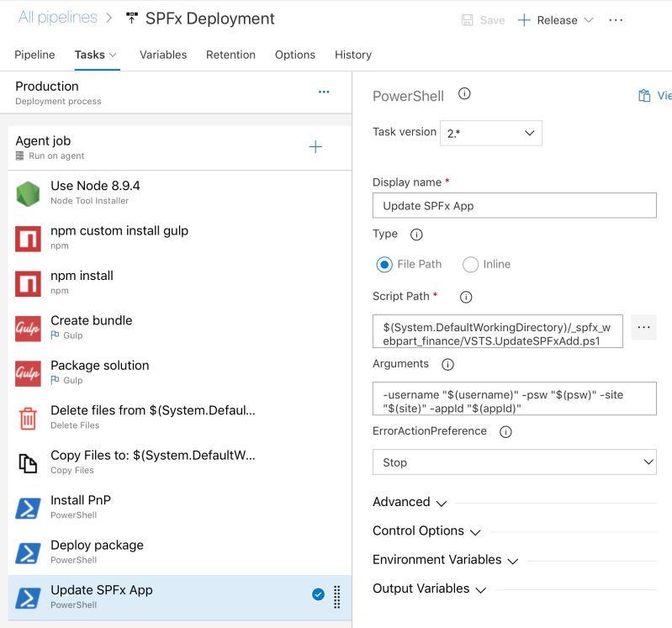Click the npm icon beside npm custom install gulp
The width and height of the screenshot is (672, 628).
(x=28, y=239)
